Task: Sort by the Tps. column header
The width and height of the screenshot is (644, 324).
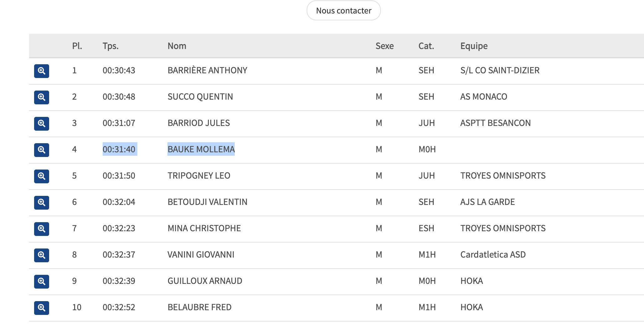Action: pyautogui.click(x=110, y=46)
